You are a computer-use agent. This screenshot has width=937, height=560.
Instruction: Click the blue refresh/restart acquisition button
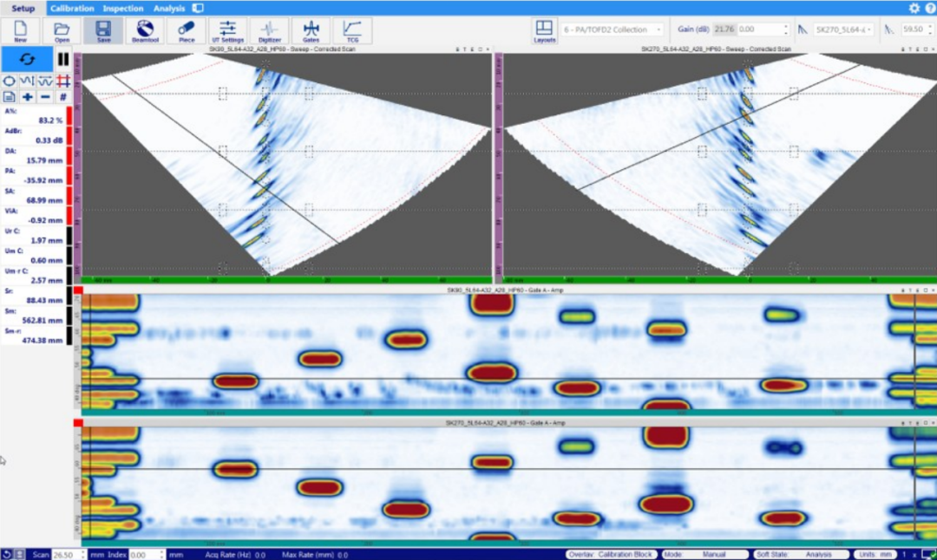(27, 59)
